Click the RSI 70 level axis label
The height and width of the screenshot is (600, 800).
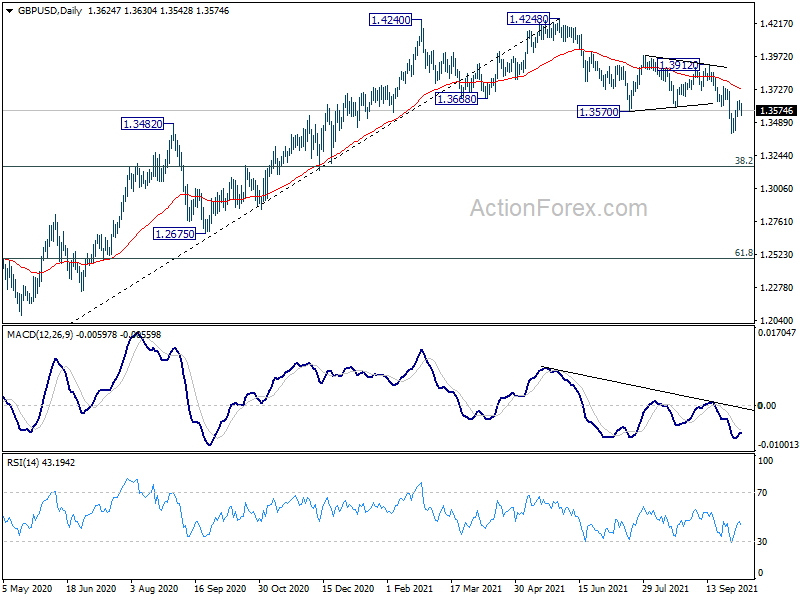tap(762, 493)
